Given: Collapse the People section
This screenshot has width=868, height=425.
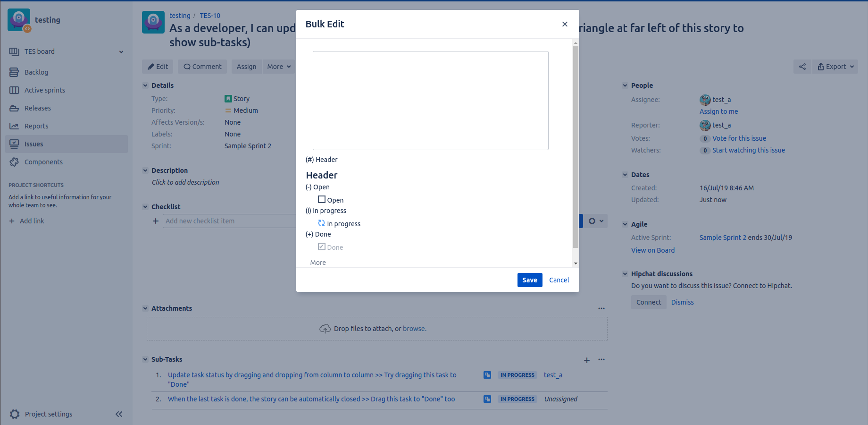Looking at the screenshot, I should [625, 85].
